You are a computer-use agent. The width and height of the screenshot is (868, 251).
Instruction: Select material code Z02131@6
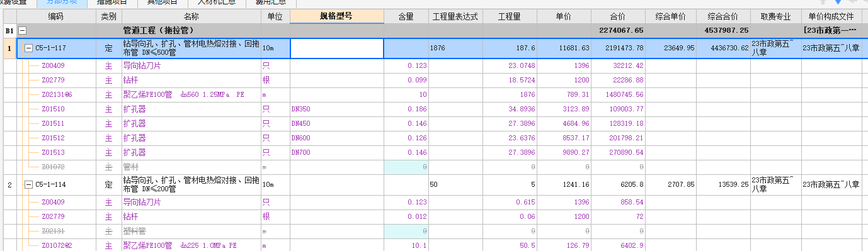tap(57, 94)
